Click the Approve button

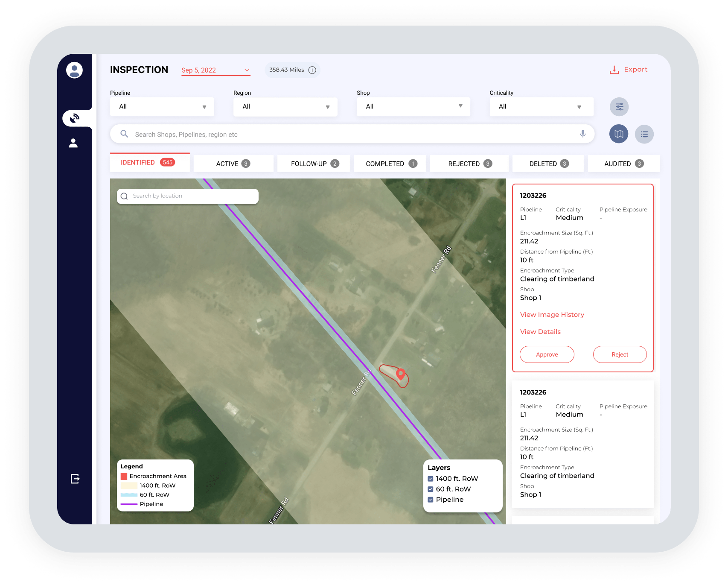coord(547,354)
